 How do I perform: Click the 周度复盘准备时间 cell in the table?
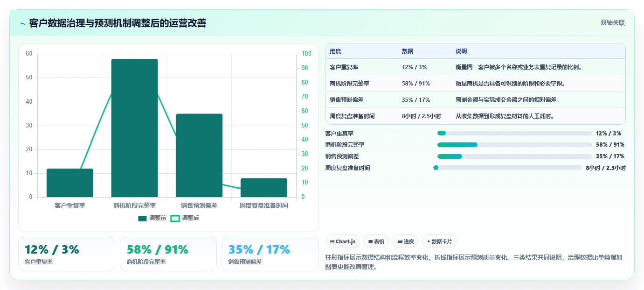pyautogui.click(x=352, y=116)
